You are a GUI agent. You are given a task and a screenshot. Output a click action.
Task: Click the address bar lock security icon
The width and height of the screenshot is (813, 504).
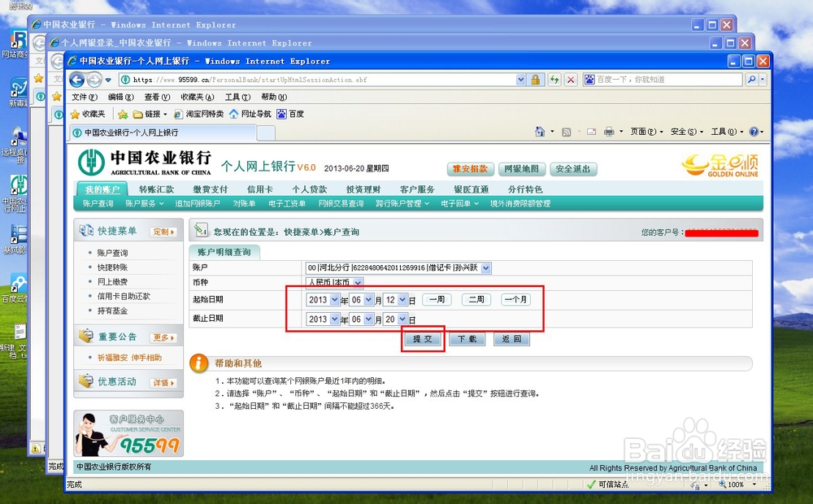coord(535,80)
